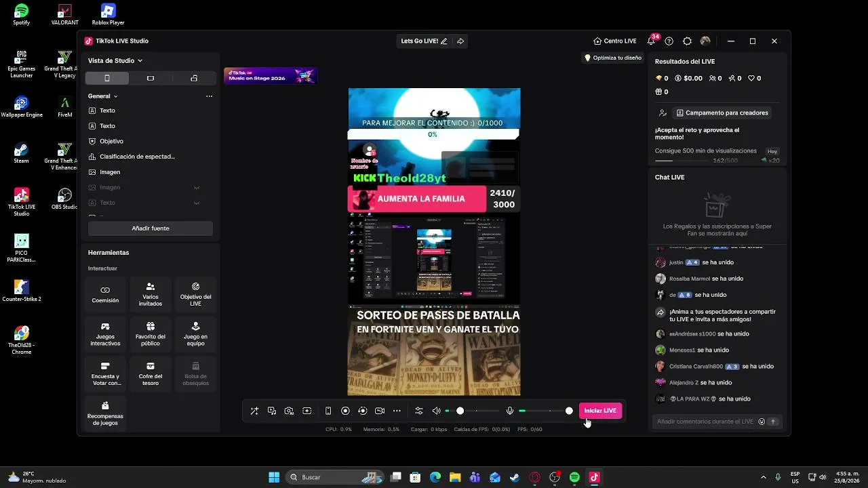Screen dimensions: 868x488
Task: Open Campamento para creadores
Action: [x=722, y=113]
